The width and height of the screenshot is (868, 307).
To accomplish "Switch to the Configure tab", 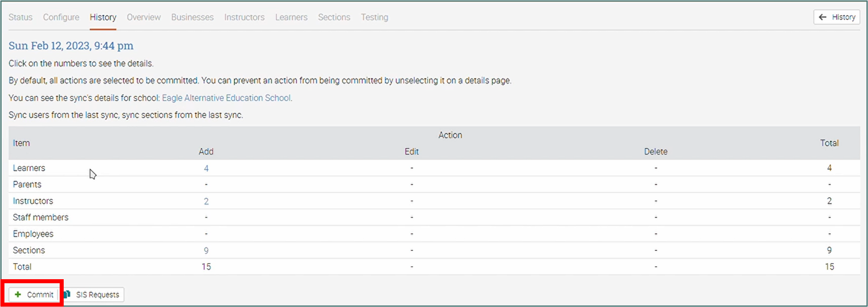I will [x=61, y=17].
